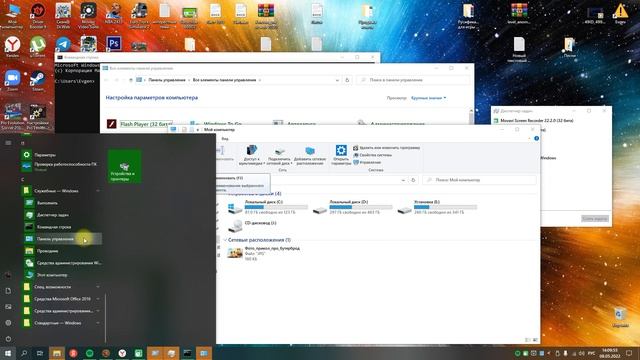This screenshot has height=360, width=640.
Task: Open Explorer help icon in ribbon
Action: (536, 139)
